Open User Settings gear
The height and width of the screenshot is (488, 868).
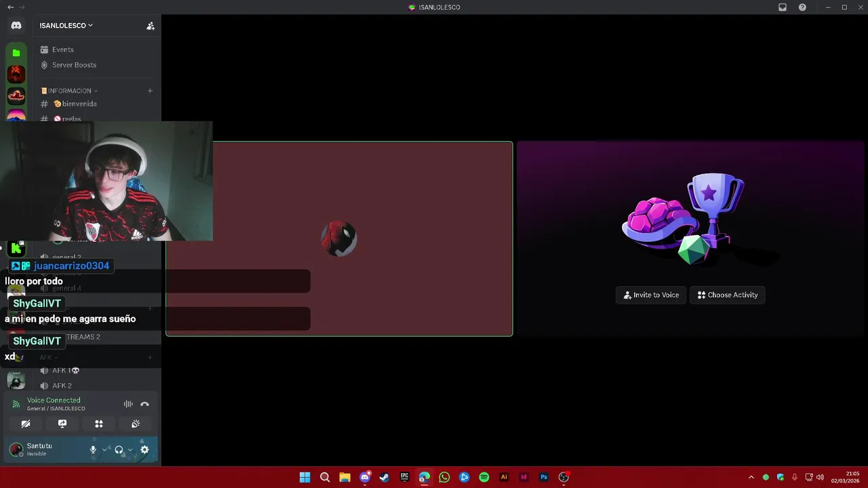(x=144, y=449)
